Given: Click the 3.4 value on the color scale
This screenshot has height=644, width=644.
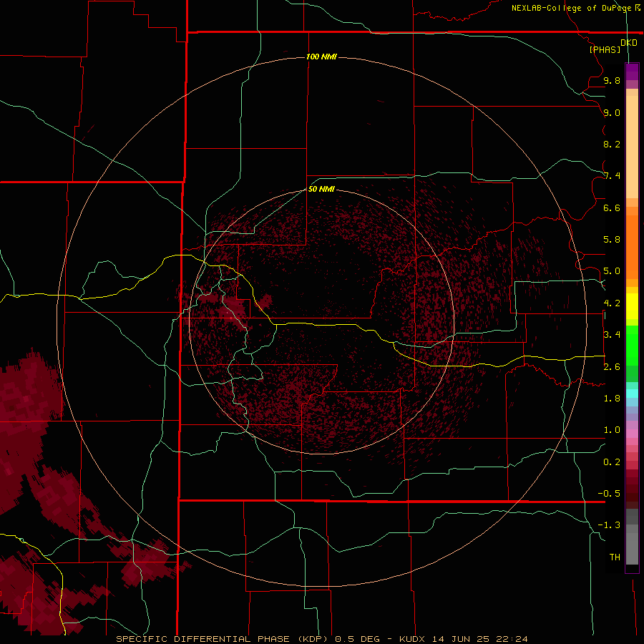Looking at the screenshot, I should (612, 335).
